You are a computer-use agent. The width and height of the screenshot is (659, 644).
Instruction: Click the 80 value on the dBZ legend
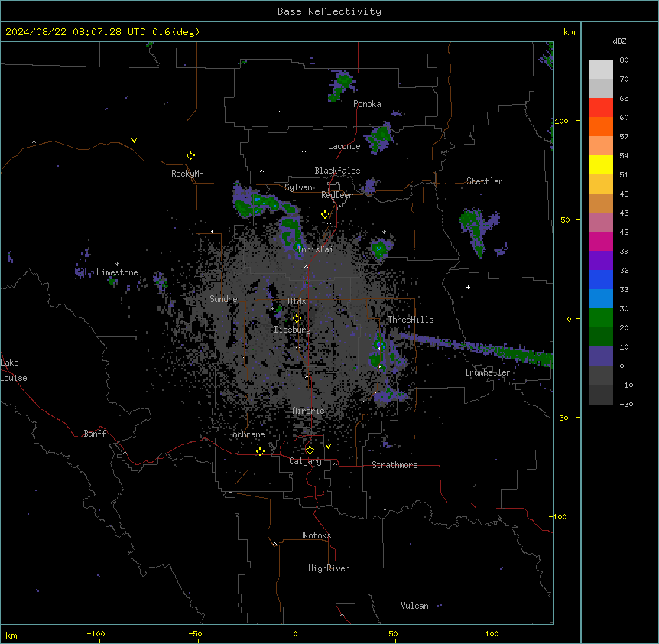[x=624, y=60]
